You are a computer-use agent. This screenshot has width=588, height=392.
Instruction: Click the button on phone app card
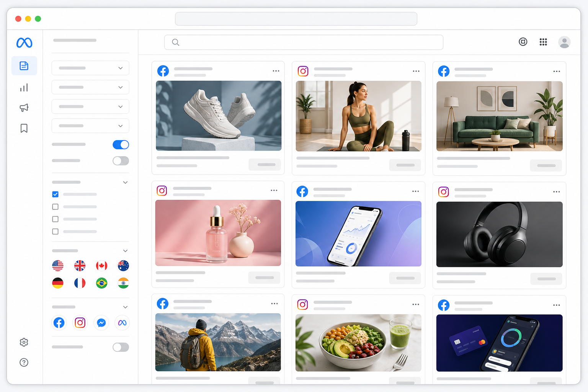point(405,278)
